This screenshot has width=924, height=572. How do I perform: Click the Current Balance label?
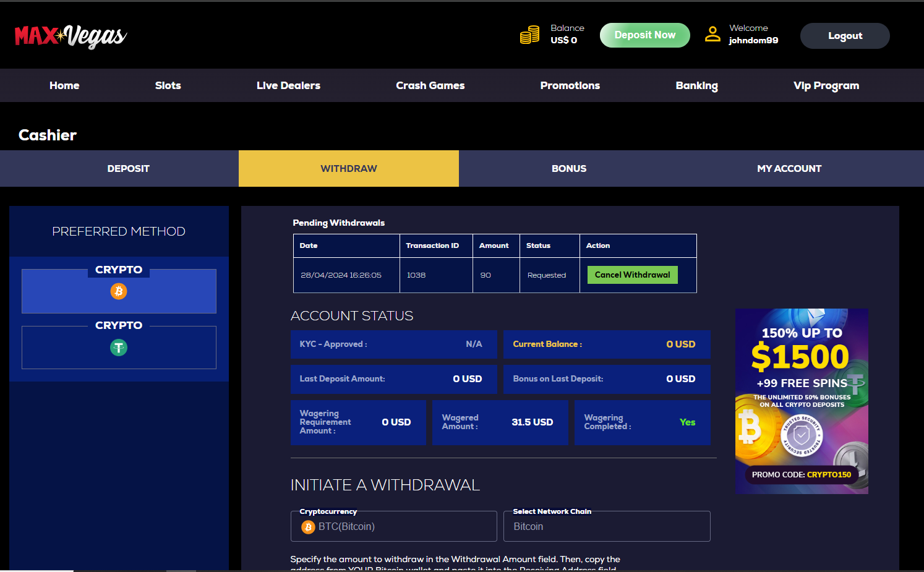[547, 344]
